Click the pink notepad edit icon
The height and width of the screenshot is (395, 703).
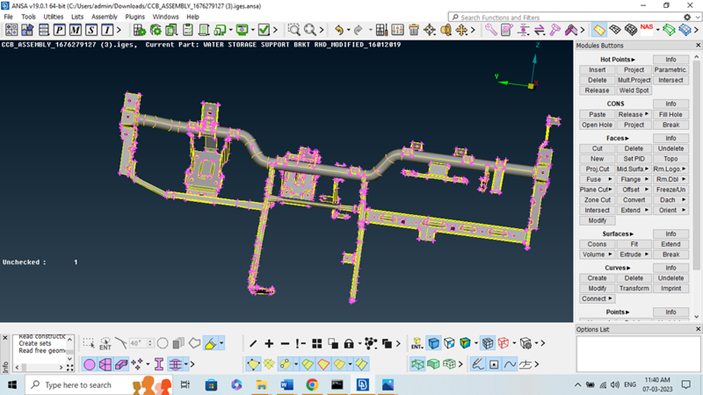pos(507,30)
